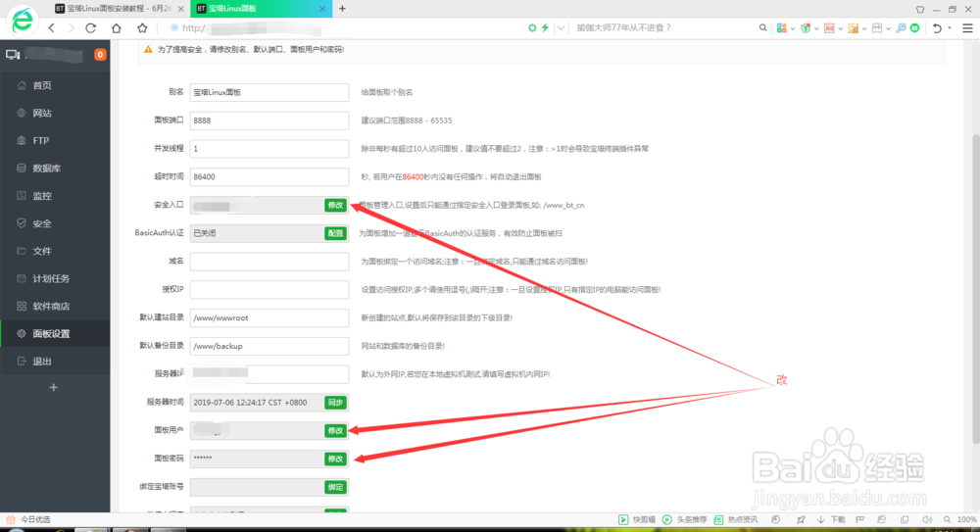
Task: Click the undo closed-tab arrow icon
Action: point(937,28)
